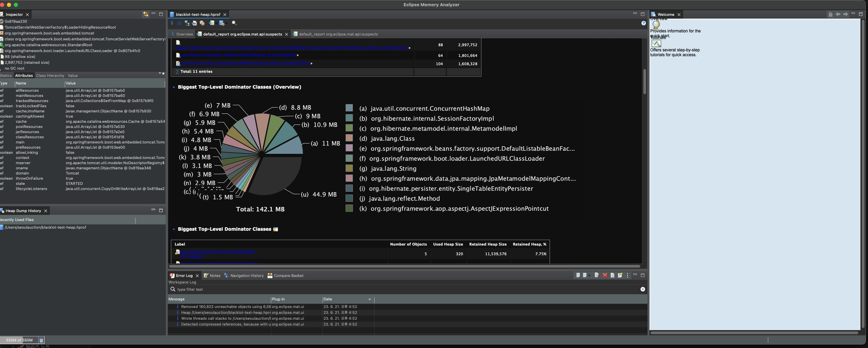Clear the Error Log filter text
The width and height of the screenshot is (868, 348).
(643, 289)
